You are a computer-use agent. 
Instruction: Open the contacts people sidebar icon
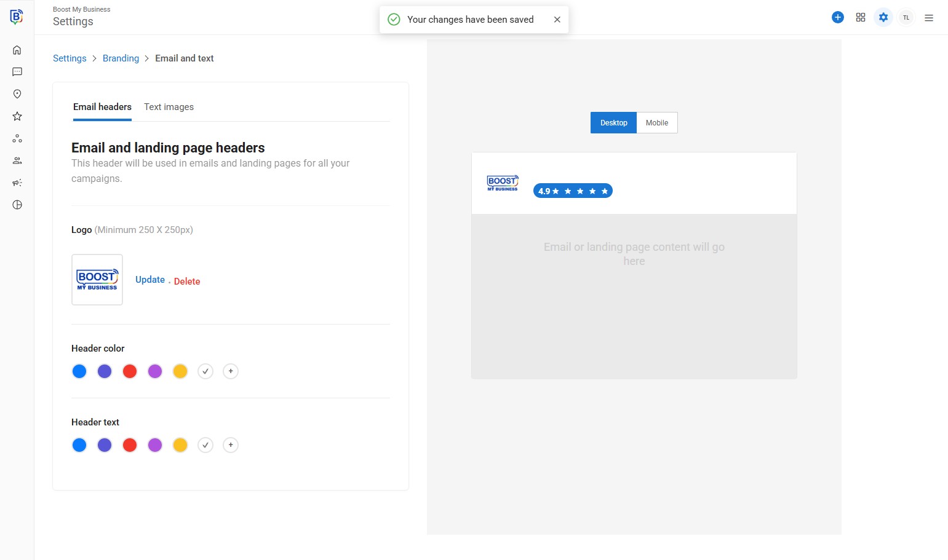pos(17,160)
